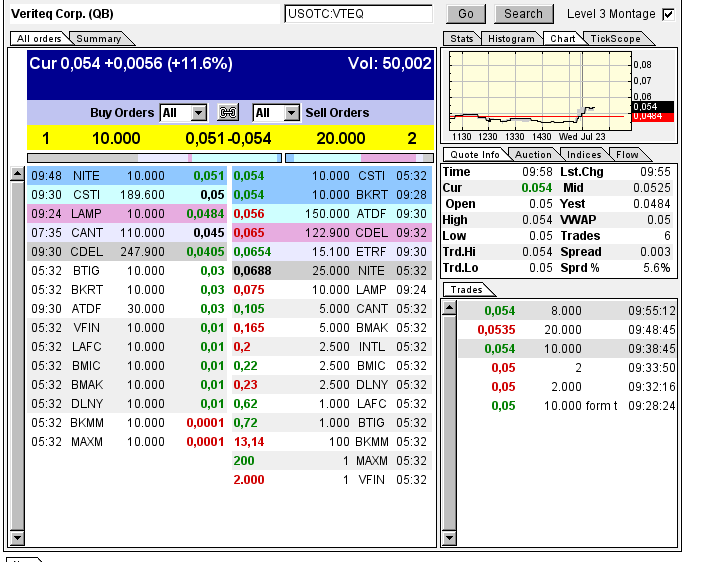Open the Buy Orders filter dropdown
This screenshot has width=712, height=562.
coord(197,113)
